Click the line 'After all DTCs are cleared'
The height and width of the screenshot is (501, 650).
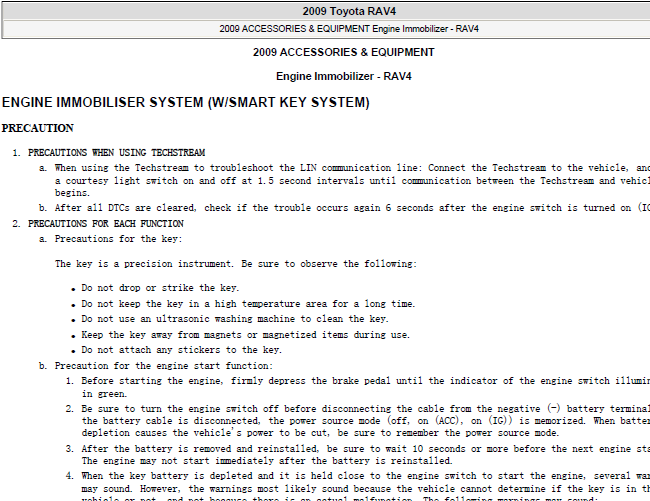tap(352, 208)
